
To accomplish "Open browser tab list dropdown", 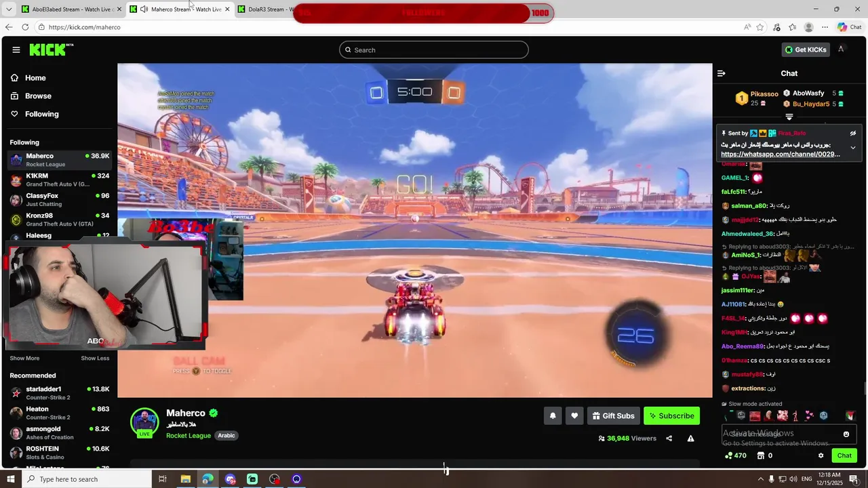I will (x=8, y=9).
